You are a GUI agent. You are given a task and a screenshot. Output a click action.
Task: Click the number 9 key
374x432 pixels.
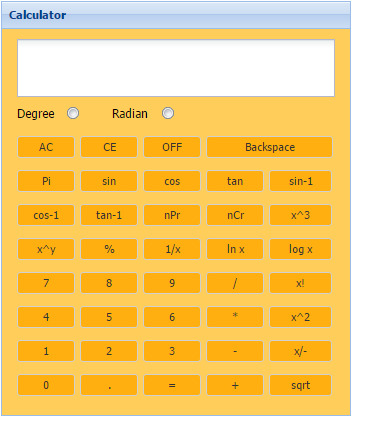pyautogui.click(x=172, y=283)
